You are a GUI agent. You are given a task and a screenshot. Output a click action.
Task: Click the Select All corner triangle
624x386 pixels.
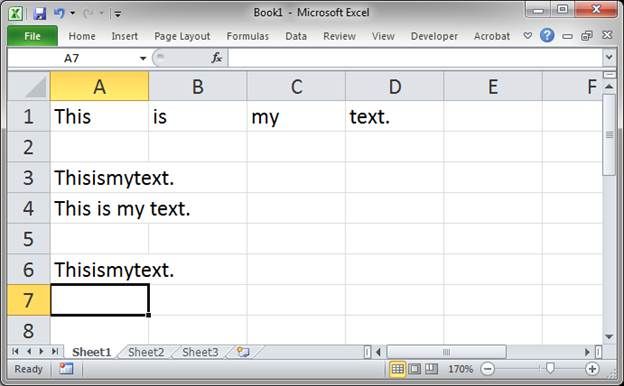click(29, 86)
